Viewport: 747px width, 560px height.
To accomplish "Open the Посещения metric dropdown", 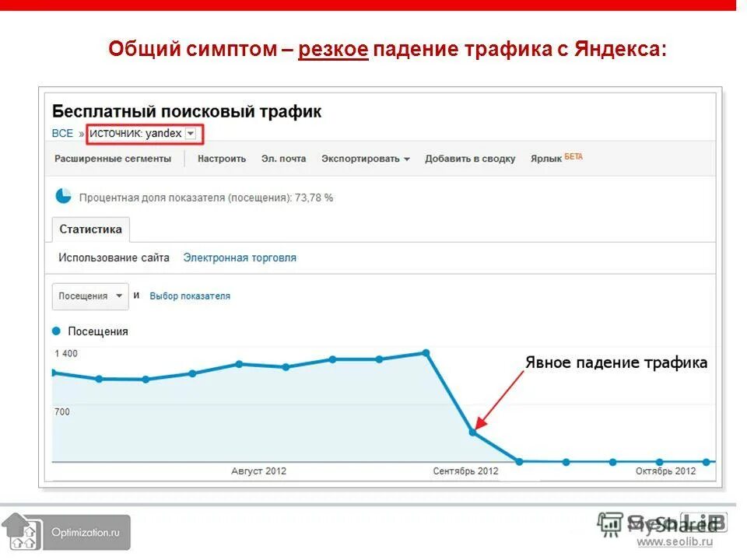I will click(90, 296).
